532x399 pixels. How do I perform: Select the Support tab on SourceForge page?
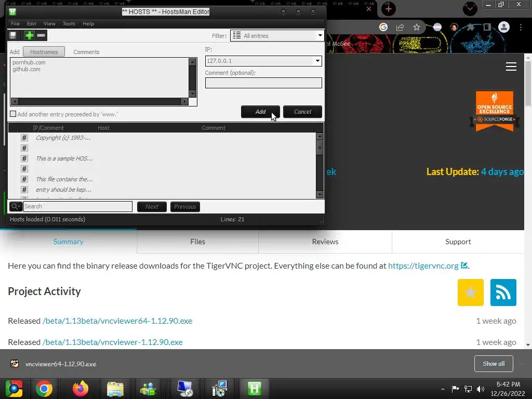coord(458,242)
